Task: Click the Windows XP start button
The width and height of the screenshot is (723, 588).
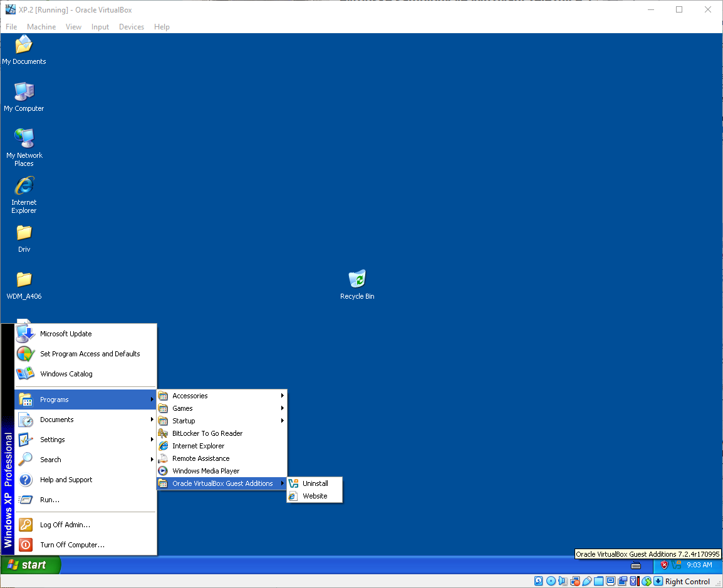Action: (x=31, y=565)
